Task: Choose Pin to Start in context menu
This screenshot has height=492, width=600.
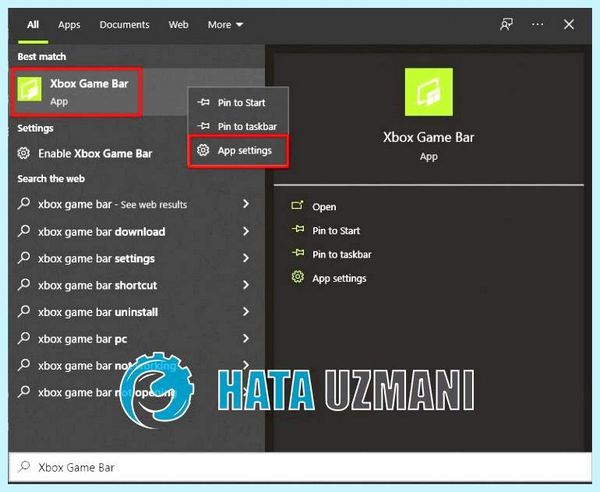Action: [238, 102]
